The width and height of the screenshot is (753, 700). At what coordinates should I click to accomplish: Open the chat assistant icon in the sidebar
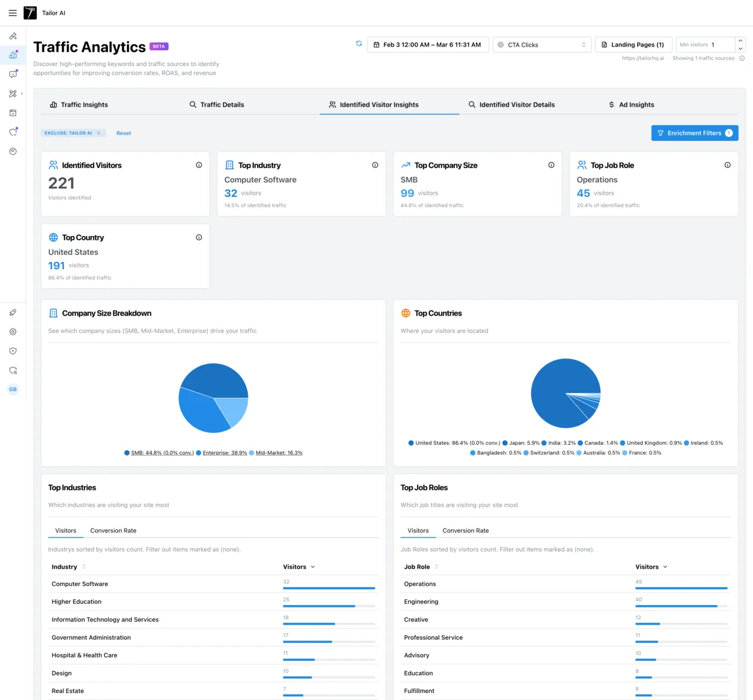tap(13, 74)
